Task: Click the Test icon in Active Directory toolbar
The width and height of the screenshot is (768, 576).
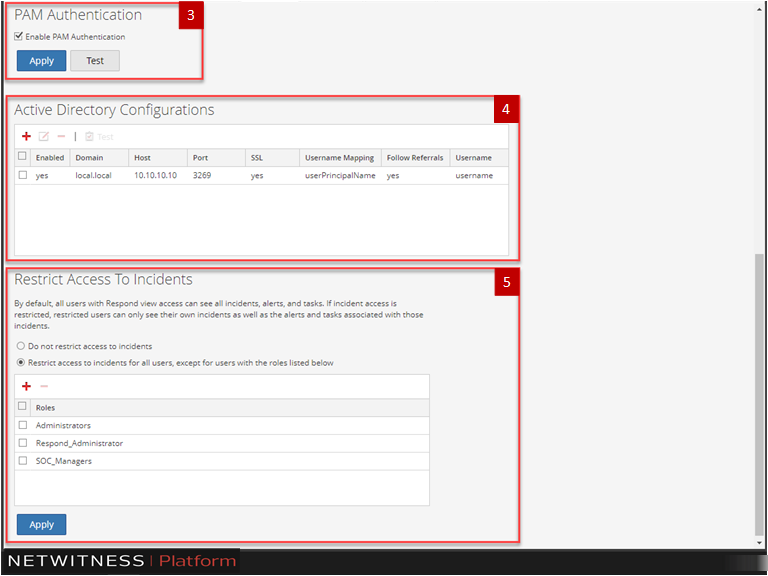Action: pos(98,136)
